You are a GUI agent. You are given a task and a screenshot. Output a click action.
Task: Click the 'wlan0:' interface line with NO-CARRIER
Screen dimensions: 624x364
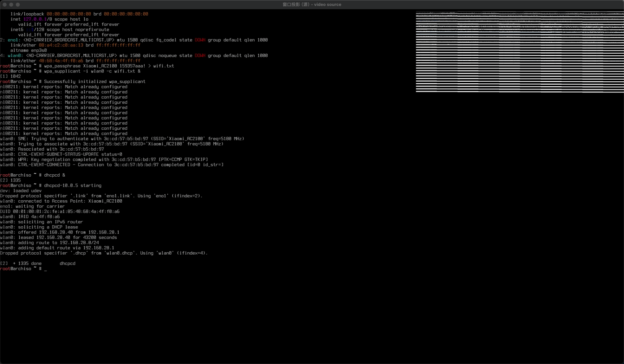pos(134,56)
